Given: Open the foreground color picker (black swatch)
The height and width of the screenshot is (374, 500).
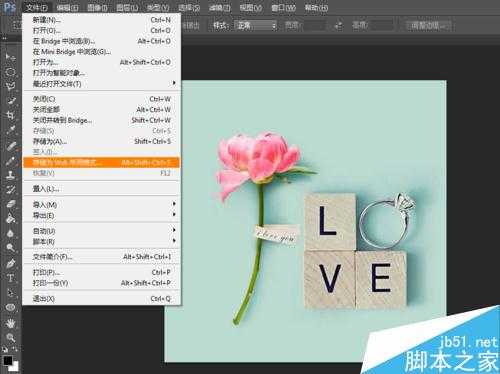Looking at the screenshot, I should point(7,360).
